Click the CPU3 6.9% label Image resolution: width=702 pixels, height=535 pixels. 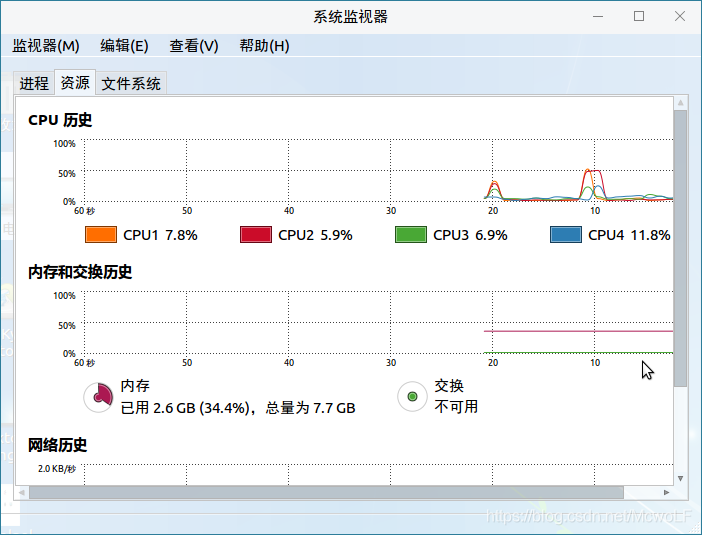point(470,235)
